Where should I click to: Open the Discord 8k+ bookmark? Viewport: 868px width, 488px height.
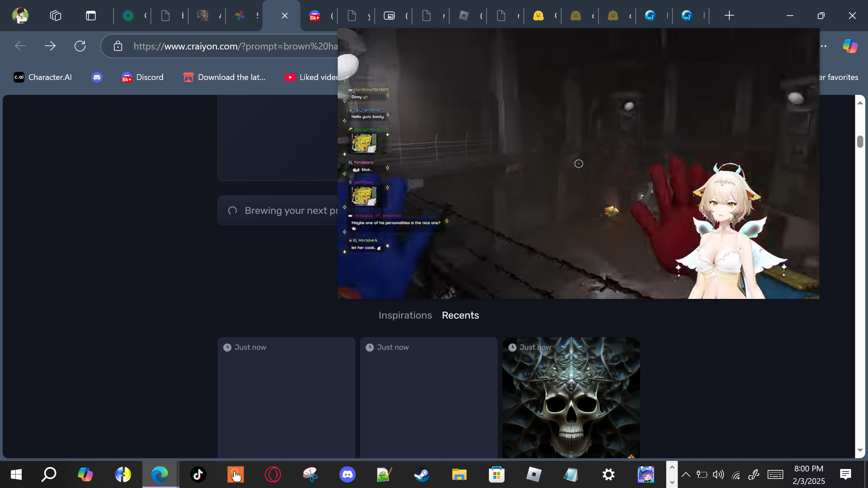click(142, 77)
